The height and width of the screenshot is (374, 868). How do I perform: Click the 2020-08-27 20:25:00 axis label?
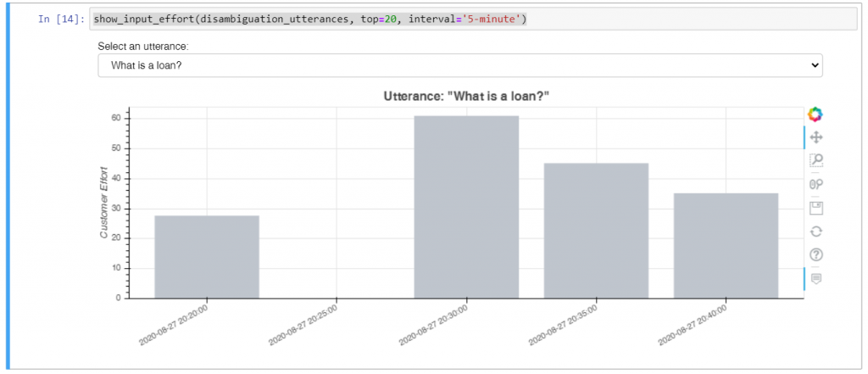click(x=303, y=324)
